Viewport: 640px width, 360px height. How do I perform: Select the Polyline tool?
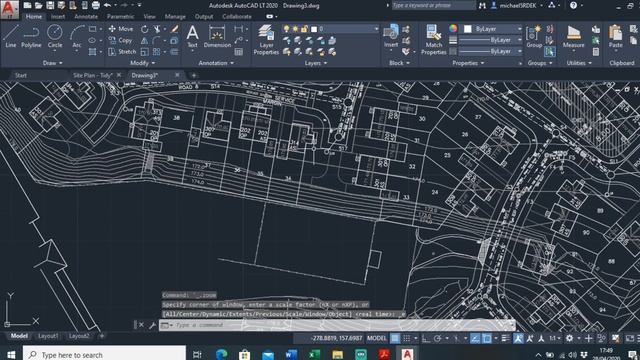tap(31, 36)
